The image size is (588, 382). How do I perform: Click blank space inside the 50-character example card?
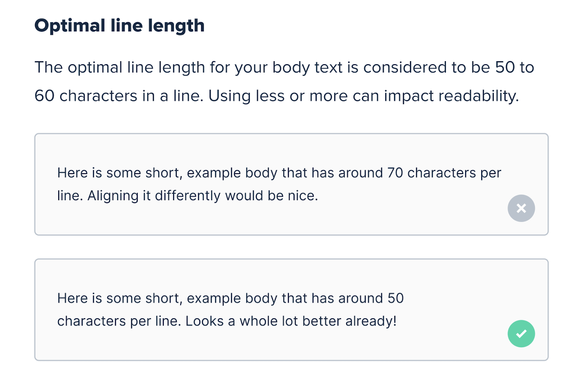point(261,345)
